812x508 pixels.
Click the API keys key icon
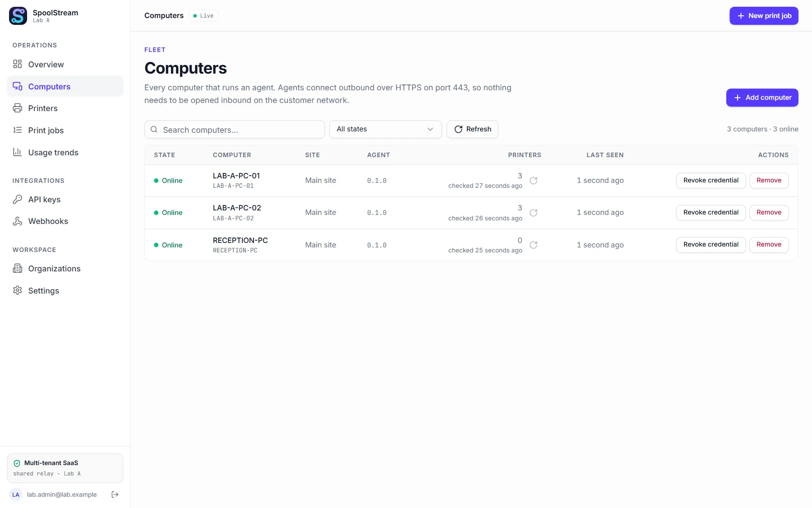(18, 199)
